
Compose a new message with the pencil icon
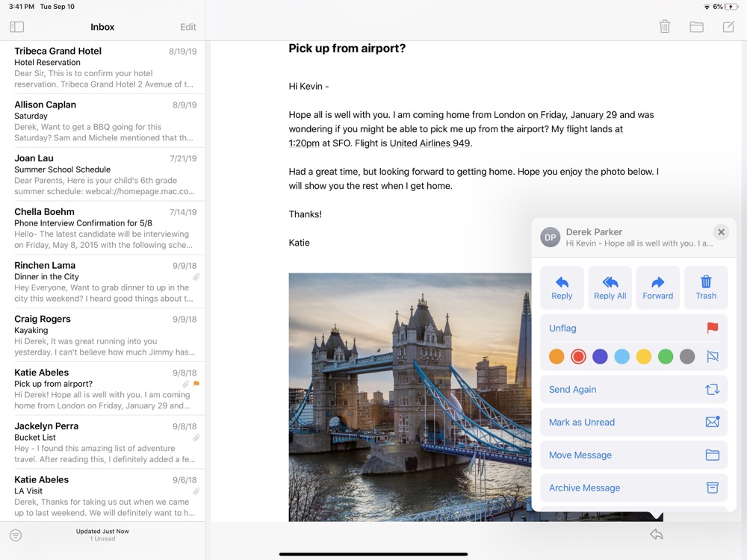coord(728,26)
